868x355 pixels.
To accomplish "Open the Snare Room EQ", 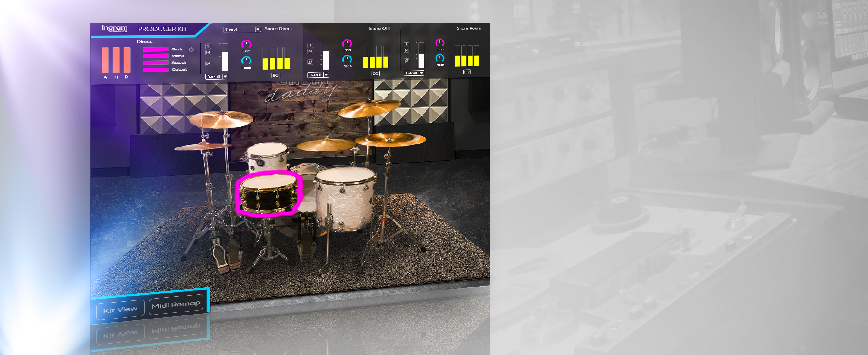I will tap(467, 72).
